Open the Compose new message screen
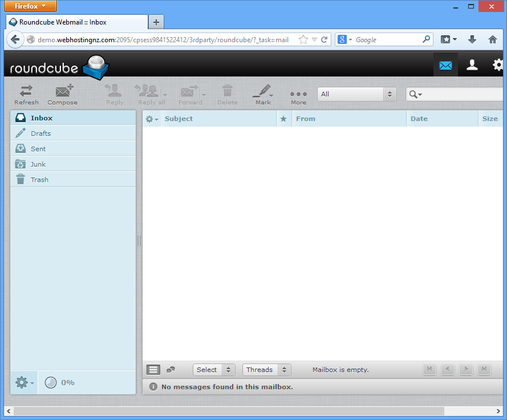Screen dimensions: 507x420 [62, 94]
